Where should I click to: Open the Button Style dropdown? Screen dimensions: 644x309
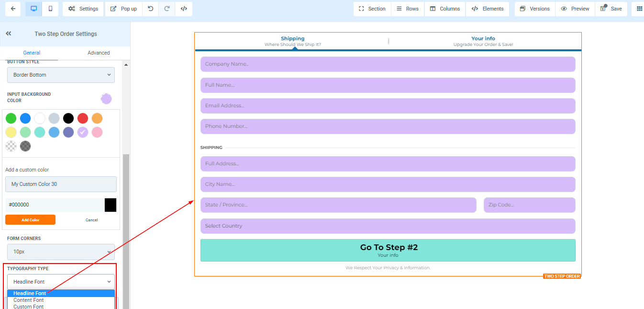(61, 75)
